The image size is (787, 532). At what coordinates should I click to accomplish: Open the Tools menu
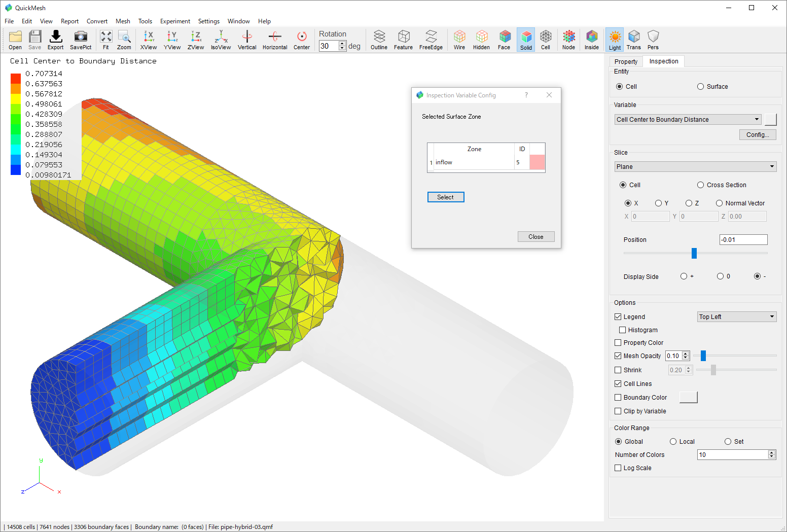click(x=145, y=21)
